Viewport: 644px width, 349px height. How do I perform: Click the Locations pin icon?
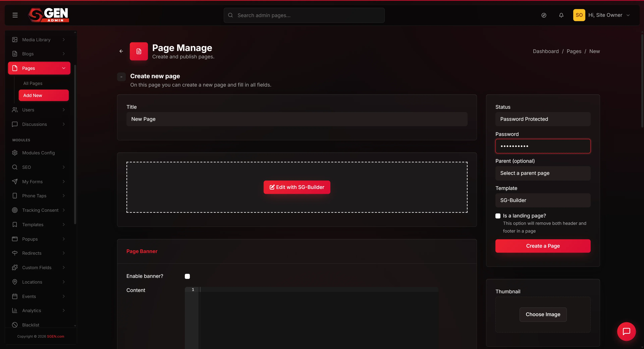point(15,282)
